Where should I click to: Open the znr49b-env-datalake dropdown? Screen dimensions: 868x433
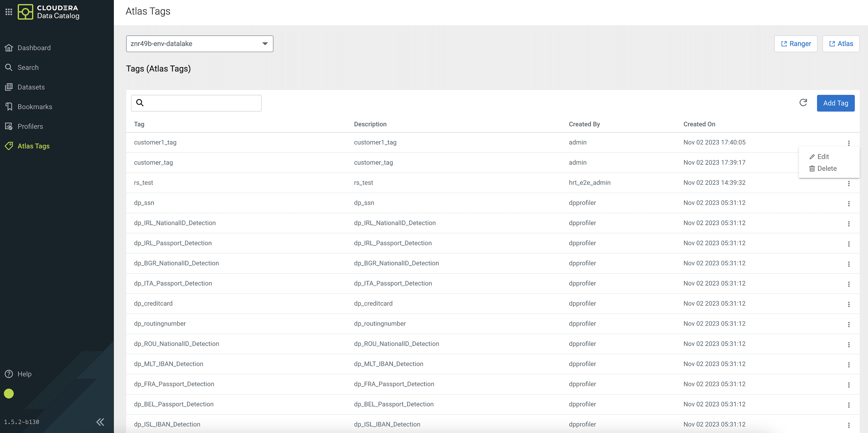pos(199,44)
